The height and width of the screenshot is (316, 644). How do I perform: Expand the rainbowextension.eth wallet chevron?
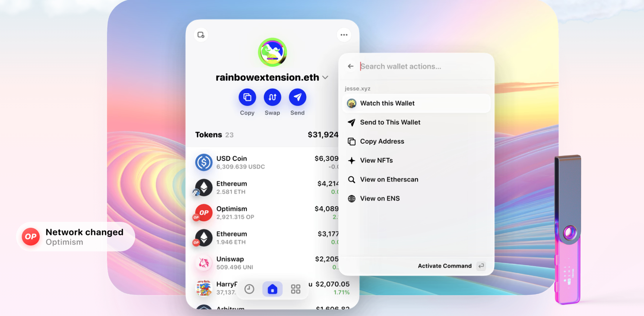(325, 77)
